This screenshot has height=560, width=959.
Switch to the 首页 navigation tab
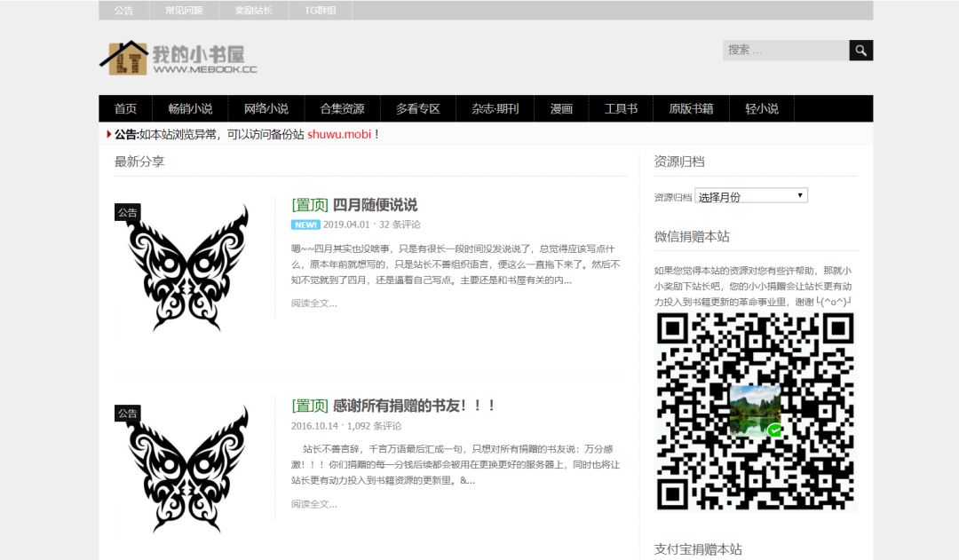point(124,108)
